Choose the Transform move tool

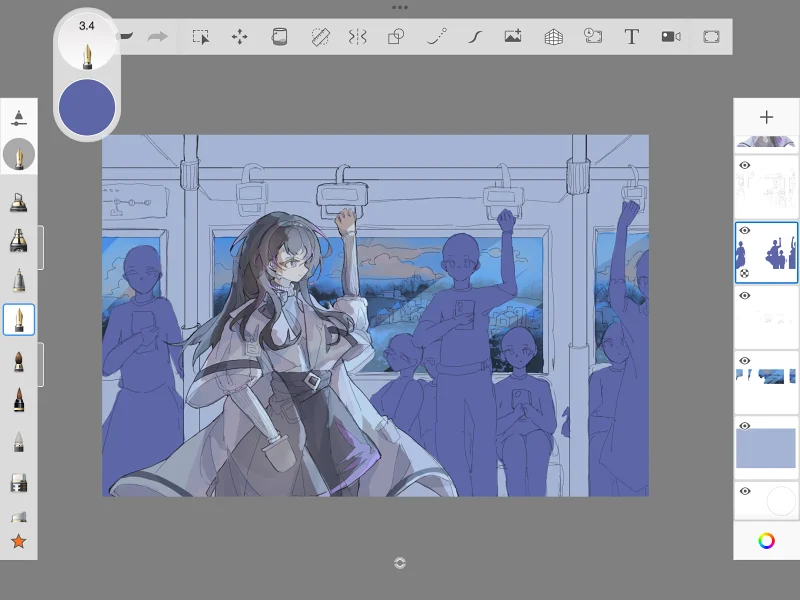point(239,37)
